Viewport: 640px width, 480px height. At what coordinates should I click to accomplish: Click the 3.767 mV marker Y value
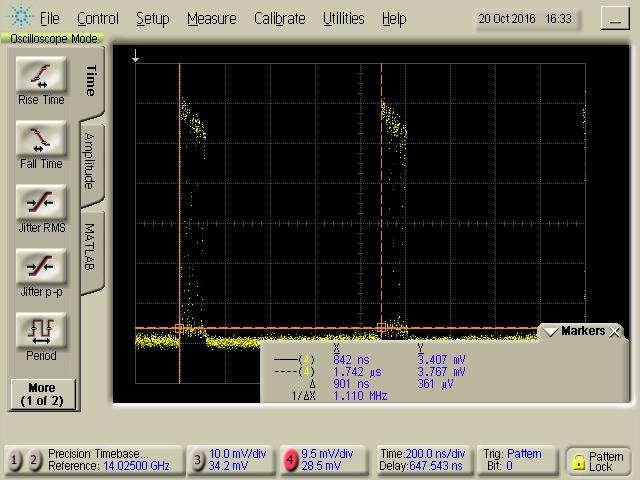click(x=441, y=372)
